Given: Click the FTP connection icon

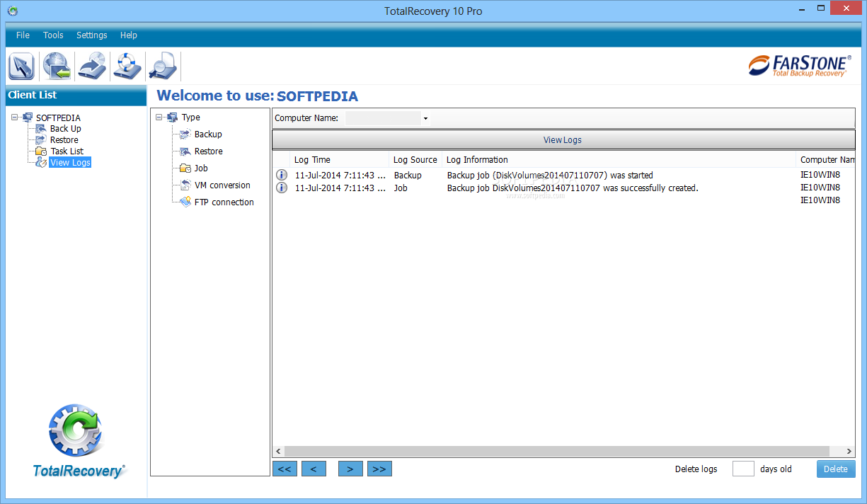Looking at the screenshot, I should (185, 202).
